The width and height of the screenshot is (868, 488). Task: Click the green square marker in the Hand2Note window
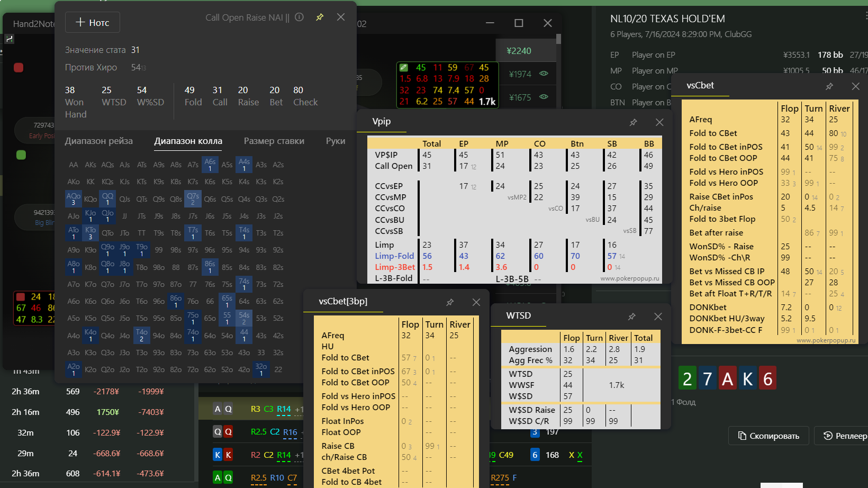point(21,155)
